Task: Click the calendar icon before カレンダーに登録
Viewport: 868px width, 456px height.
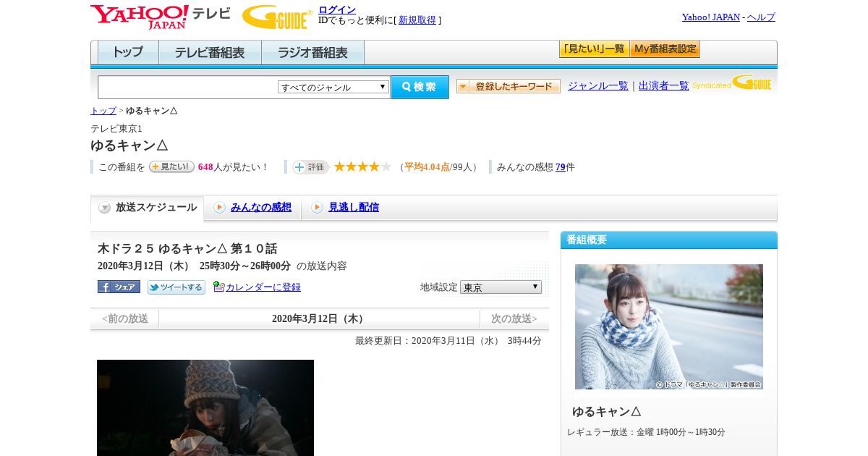Action: click(219, 287)
